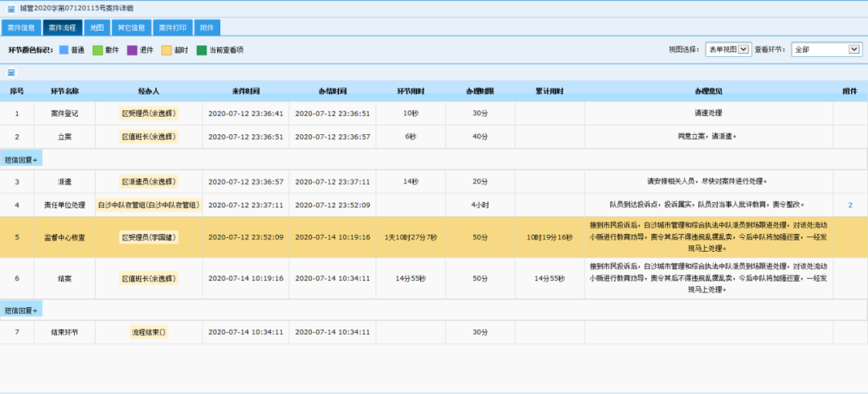Click the 10秒 duration cell
This screenshot has width=868, height=394.
click(411, 113)
